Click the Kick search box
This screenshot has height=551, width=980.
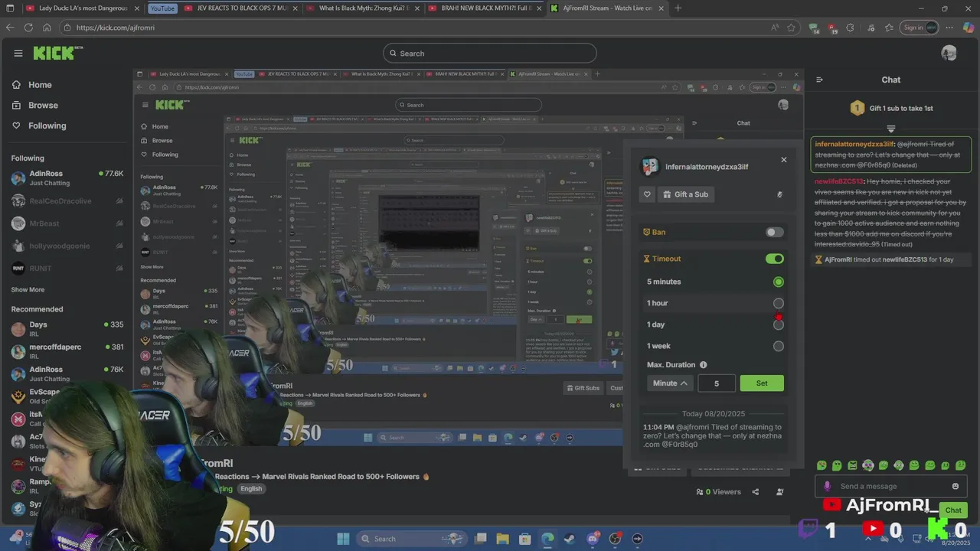coord(490,54)
